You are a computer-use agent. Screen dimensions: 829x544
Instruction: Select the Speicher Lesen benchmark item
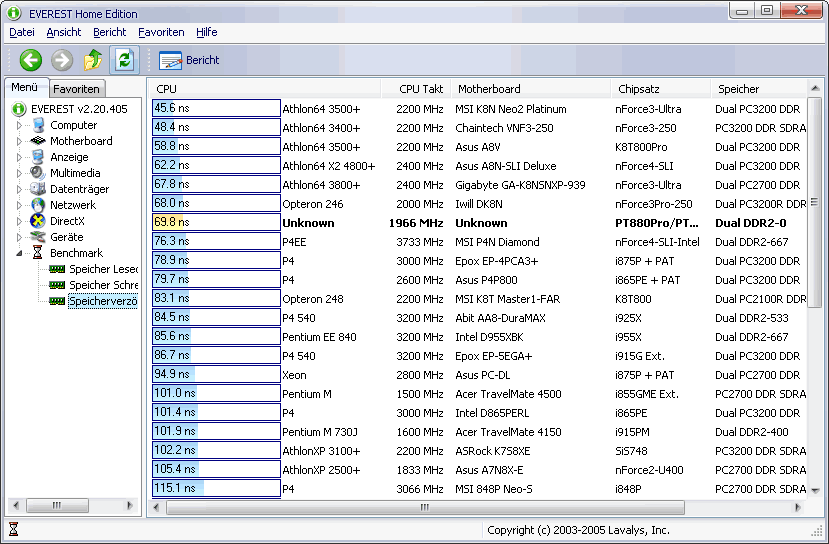pos(104,269)
